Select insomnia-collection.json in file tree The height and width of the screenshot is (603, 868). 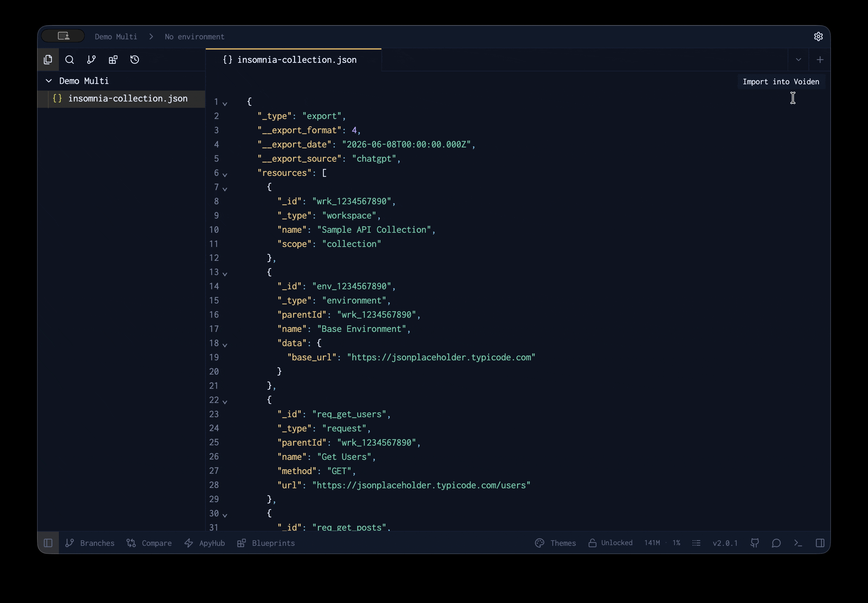click(x=121, y=99)
